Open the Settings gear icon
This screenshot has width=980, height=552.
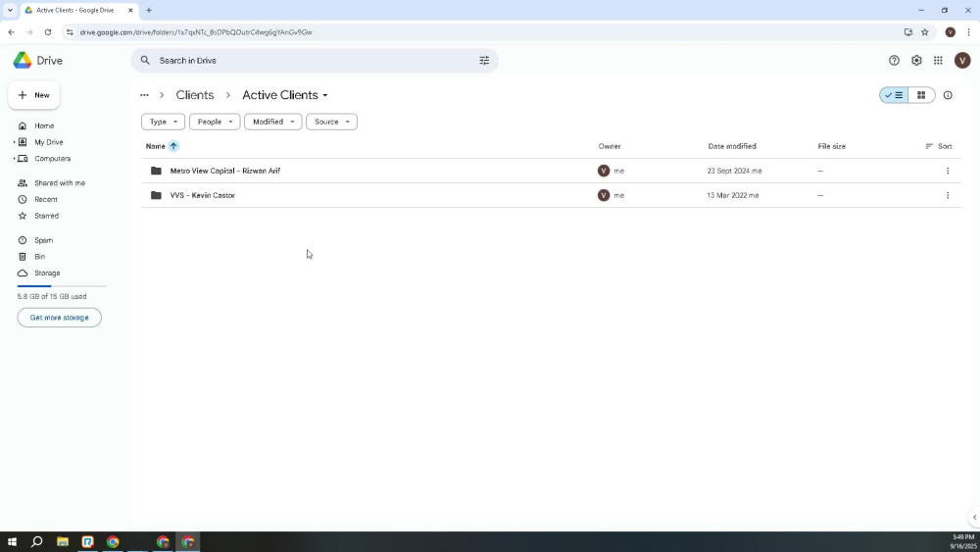coord(915,61)
